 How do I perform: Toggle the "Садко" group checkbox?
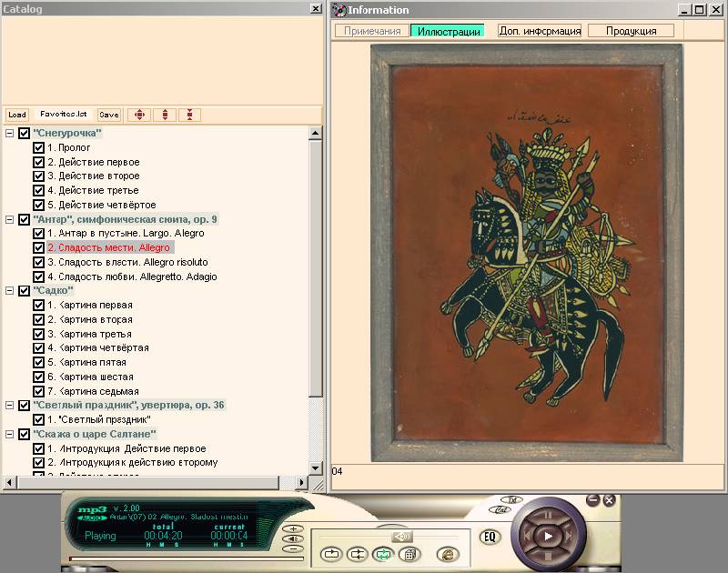click(25, 290)
